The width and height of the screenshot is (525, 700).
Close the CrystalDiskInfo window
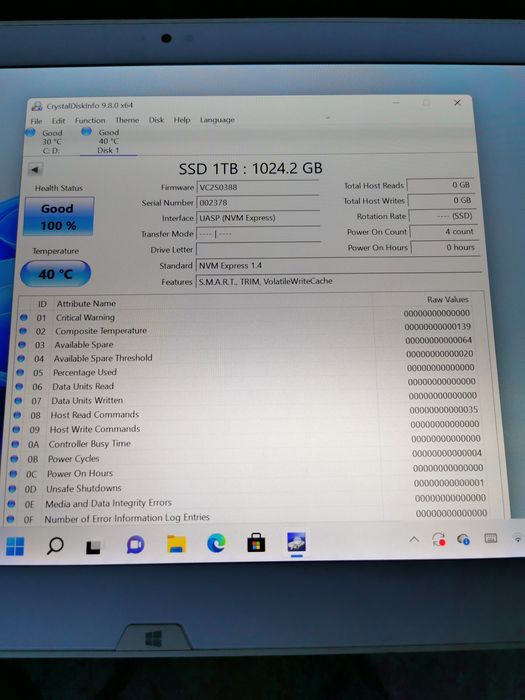click(x=458, y=103)
